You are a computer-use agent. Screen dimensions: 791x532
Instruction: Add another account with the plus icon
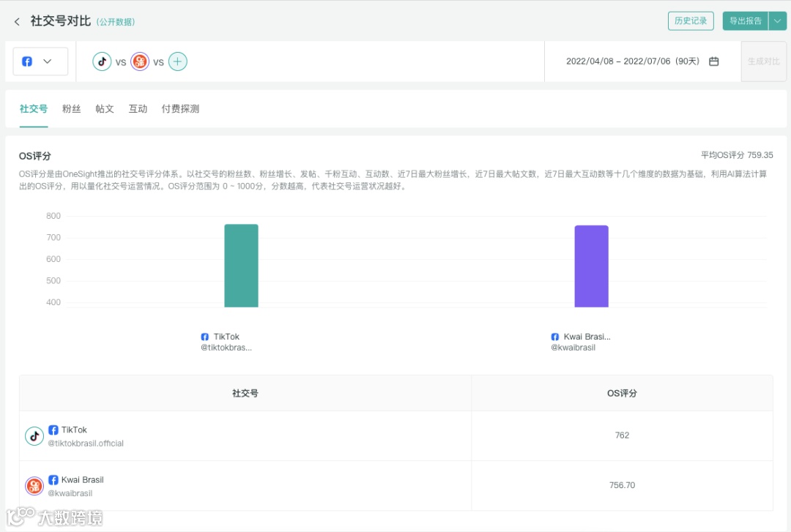pos(177,61)
